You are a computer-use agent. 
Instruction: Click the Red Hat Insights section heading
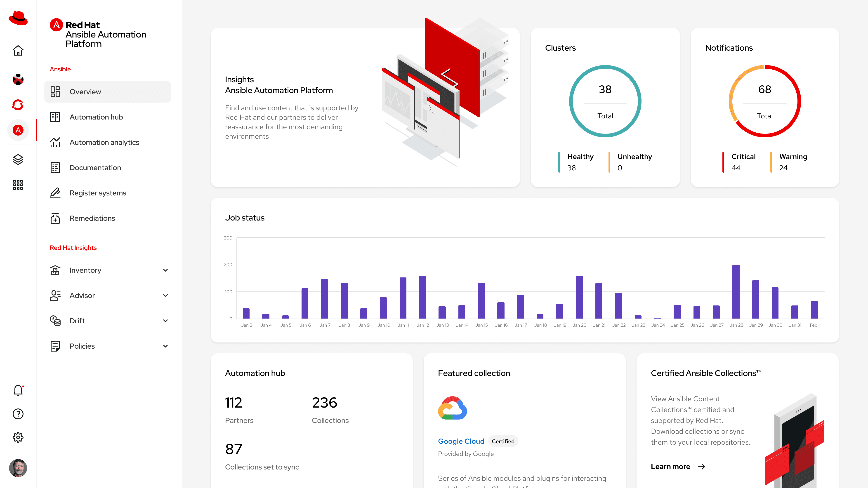pyautogui.click(x=73, y=248)
